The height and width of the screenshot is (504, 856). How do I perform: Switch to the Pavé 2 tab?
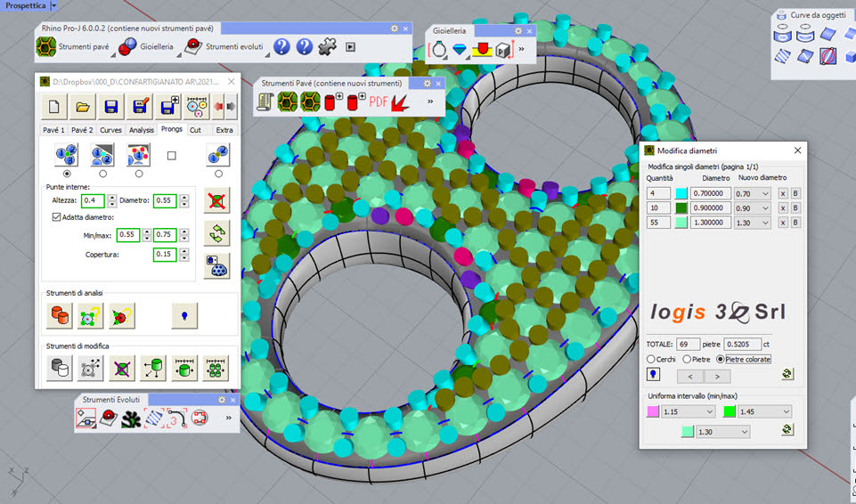83,130
